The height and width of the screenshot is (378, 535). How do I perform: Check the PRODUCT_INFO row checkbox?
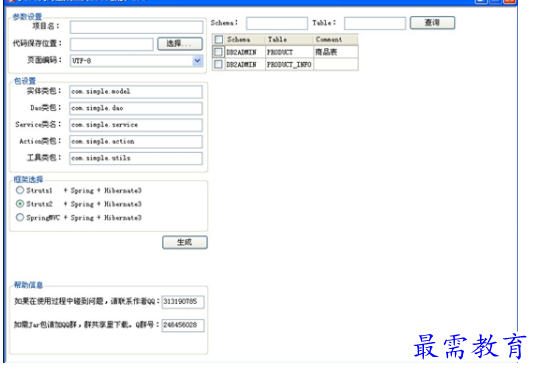click(218, 64)
